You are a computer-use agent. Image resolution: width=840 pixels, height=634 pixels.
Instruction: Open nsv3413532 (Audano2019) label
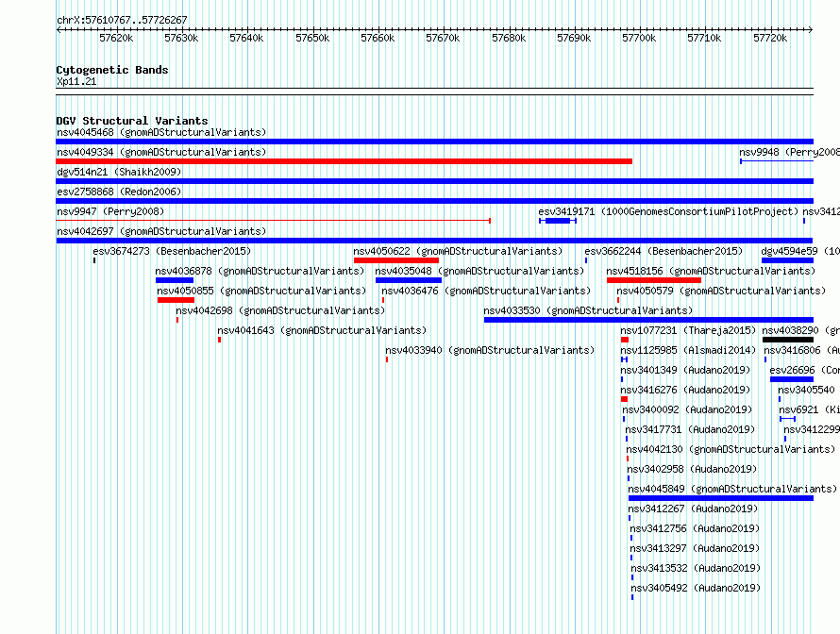point(696,568)
